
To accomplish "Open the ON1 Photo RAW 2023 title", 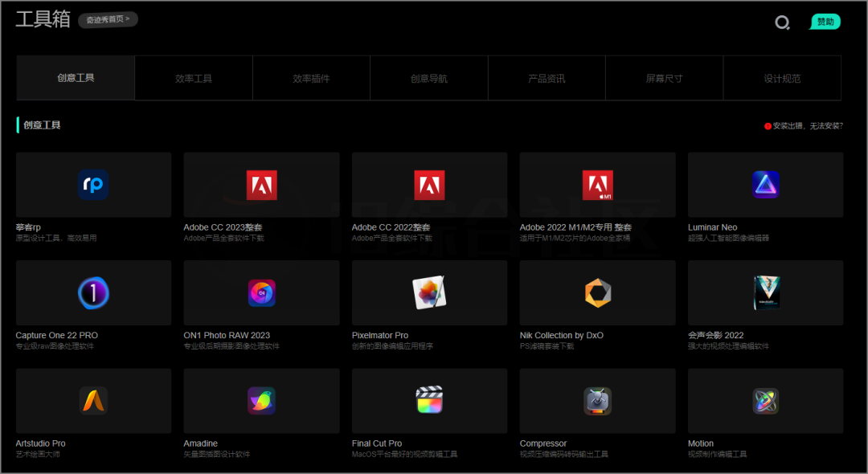I will 227,335.
